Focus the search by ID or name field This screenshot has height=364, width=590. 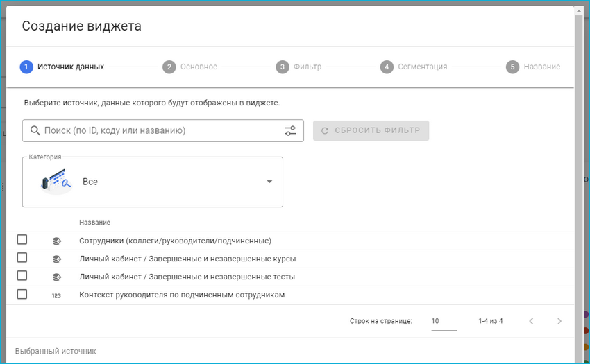click(x=160, y=130)
